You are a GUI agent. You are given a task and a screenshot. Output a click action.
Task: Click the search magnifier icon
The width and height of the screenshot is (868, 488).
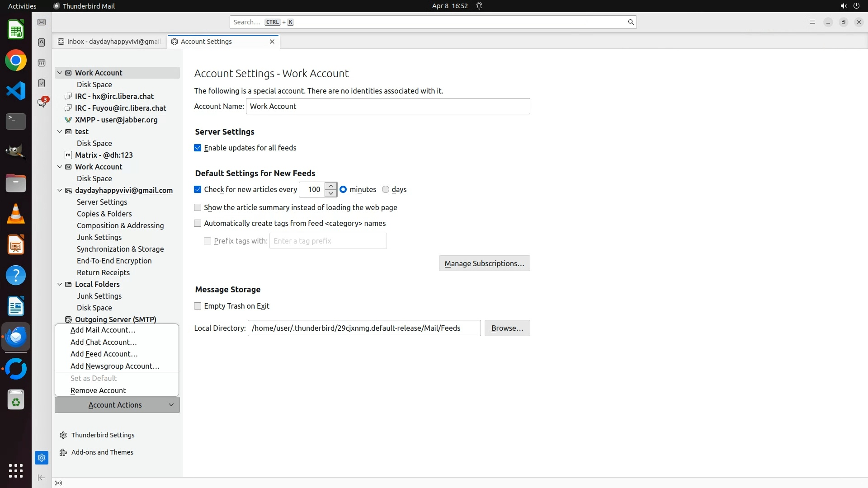point(631,22)
